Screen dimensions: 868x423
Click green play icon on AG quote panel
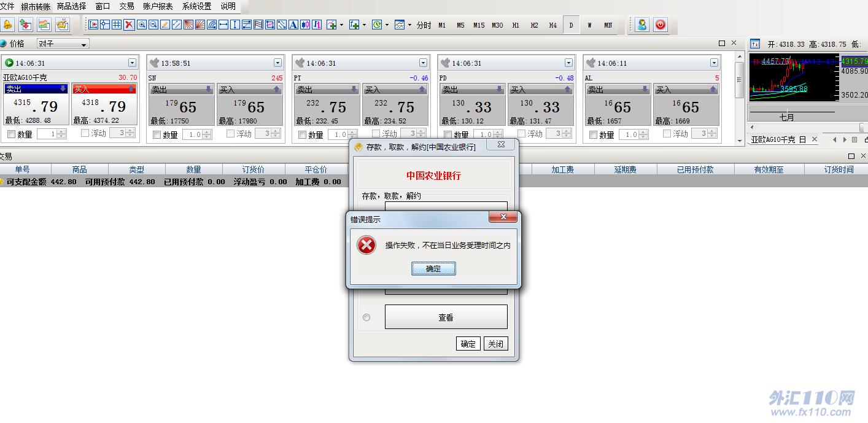9,63
